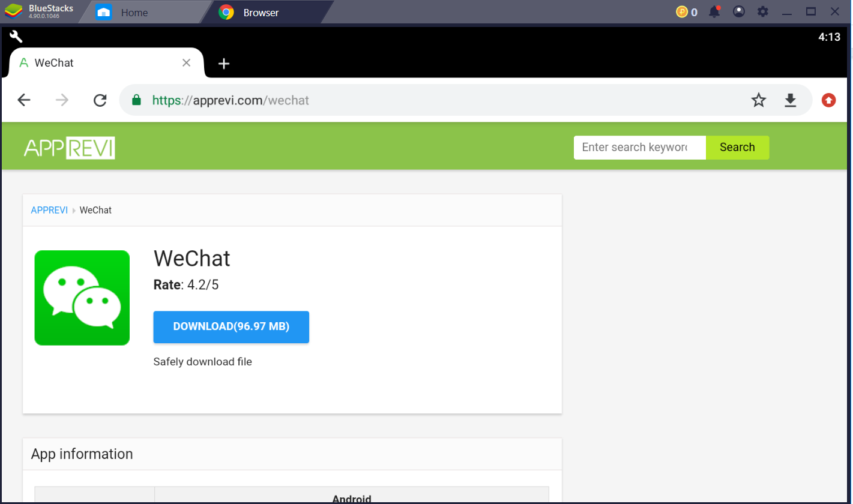
Task: View site security padlock info
Action: 136,100
